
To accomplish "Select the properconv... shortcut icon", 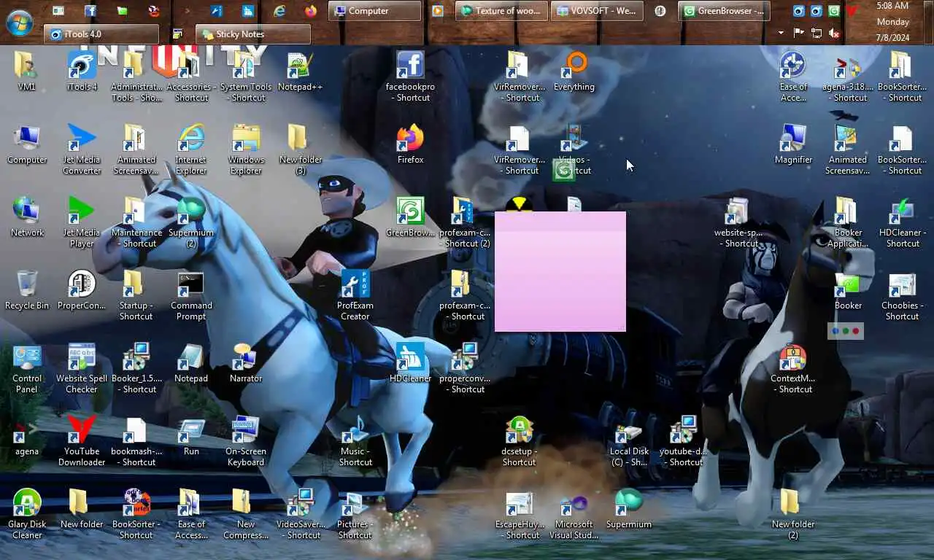I will [x=465, y=368].
